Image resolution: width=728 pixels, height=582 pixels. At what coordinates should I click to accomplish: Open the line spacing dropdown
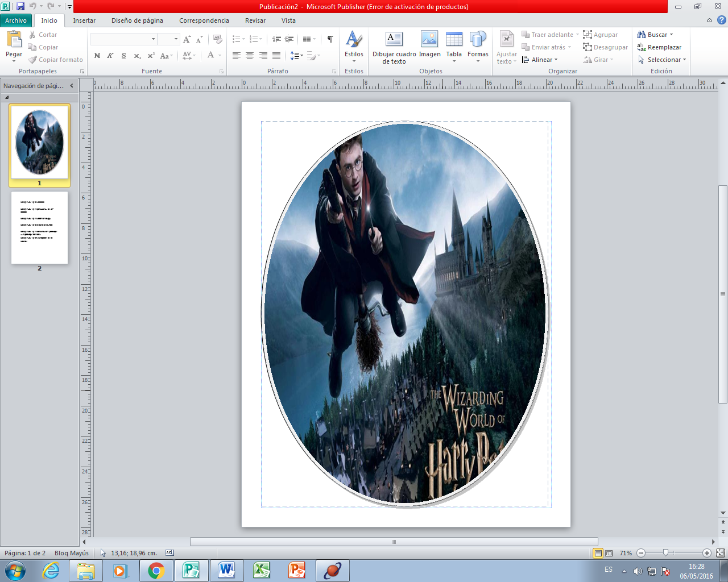click(x=296, y=56)
